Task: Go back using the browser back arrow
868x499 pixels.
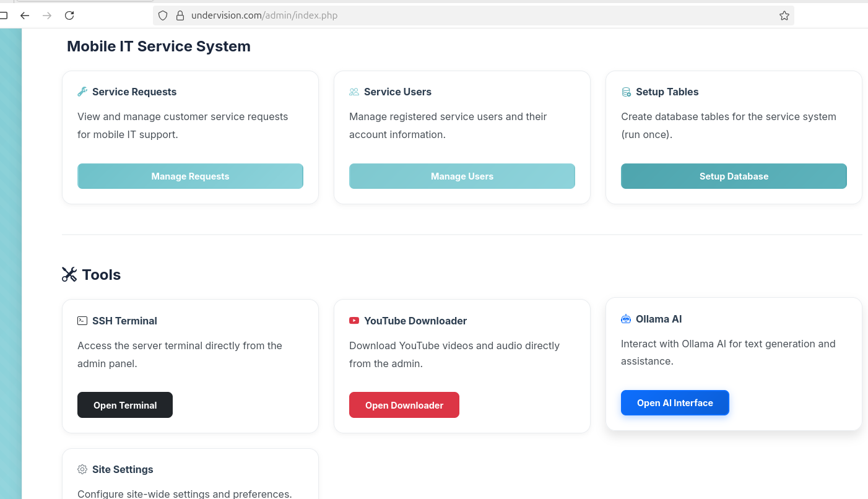Action: 25,15
